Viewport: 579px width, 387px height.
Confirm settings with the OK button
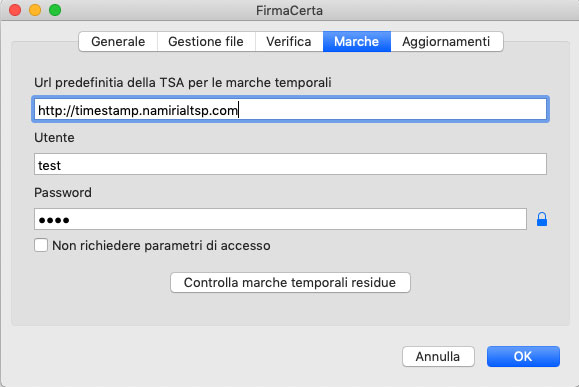[x=523, y=356]
